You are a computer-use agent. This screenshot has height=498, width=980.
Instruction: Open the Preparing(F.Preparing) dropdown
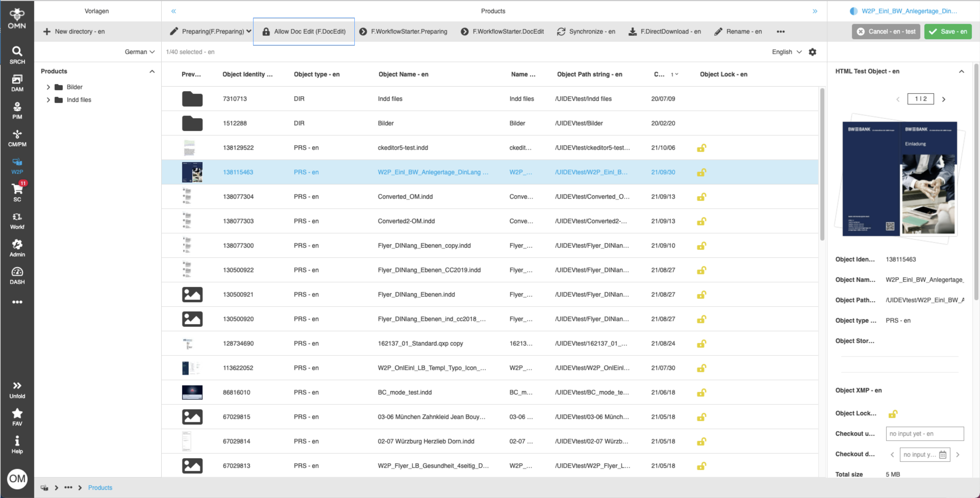click(210, 32)
